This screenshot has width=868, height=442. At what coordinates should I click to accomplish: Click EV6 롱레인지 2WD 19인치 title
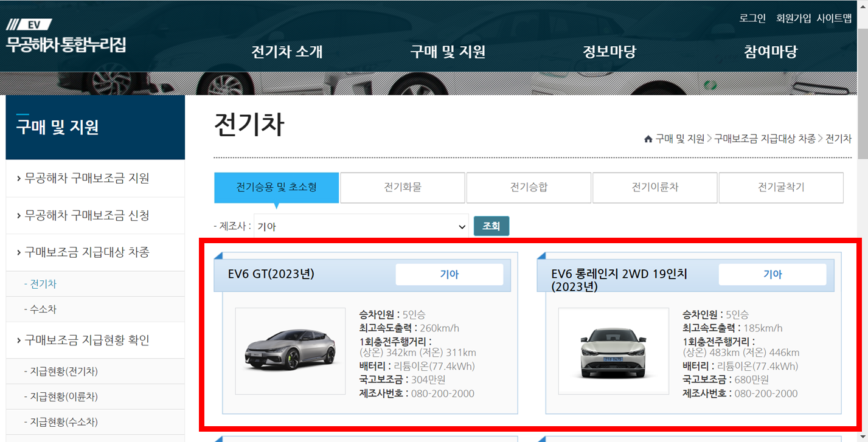[619, 280]
